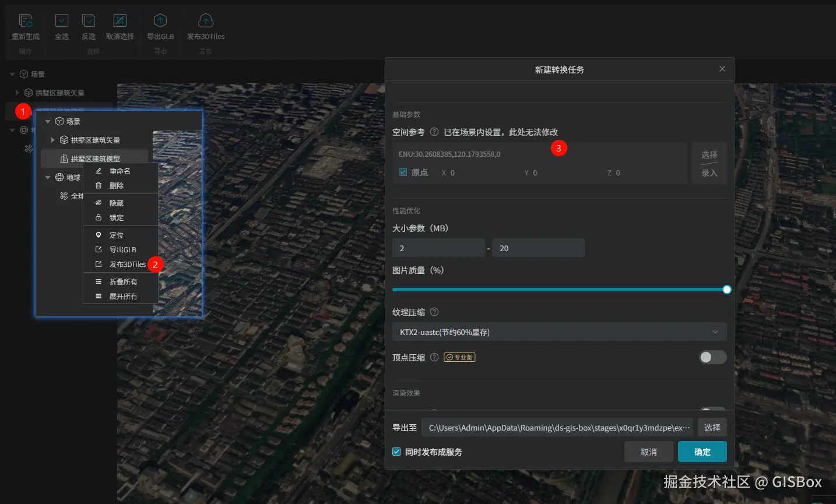Collapse the 场景 node in the background tree
The image size is (836, 504).
(12, 74)
